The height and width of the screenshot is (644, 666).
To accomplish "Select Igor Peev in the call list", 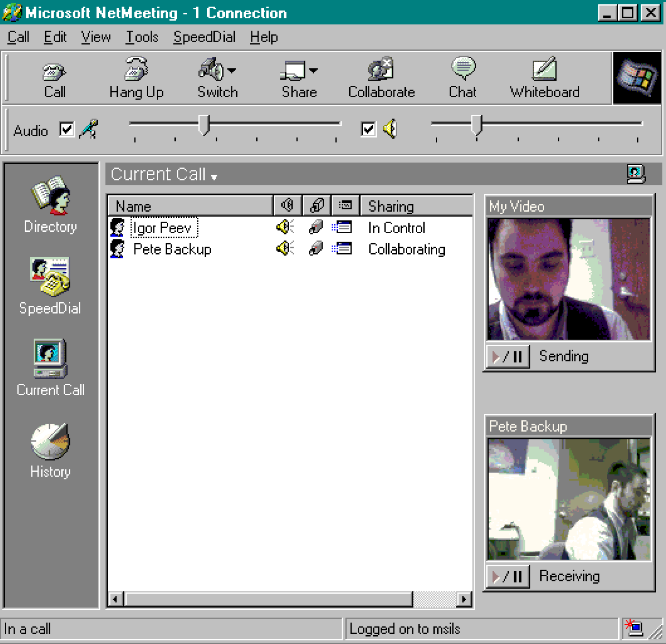I will (164, 228).
